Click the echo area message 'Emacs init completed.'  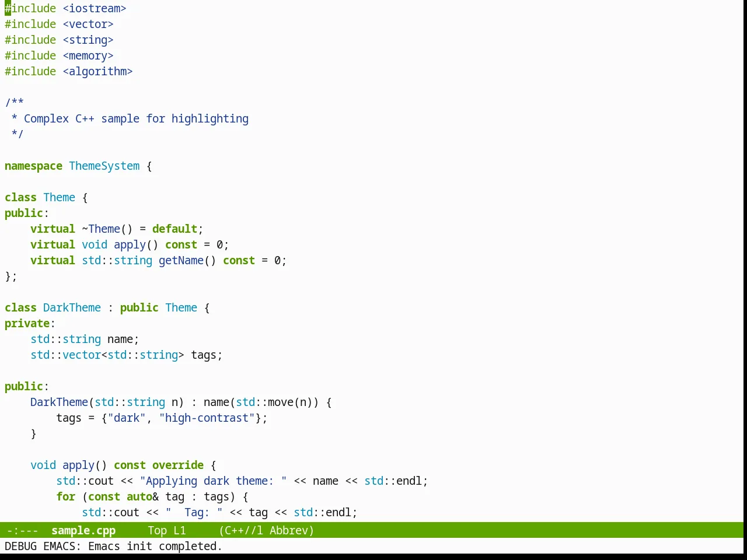point(155,546)
